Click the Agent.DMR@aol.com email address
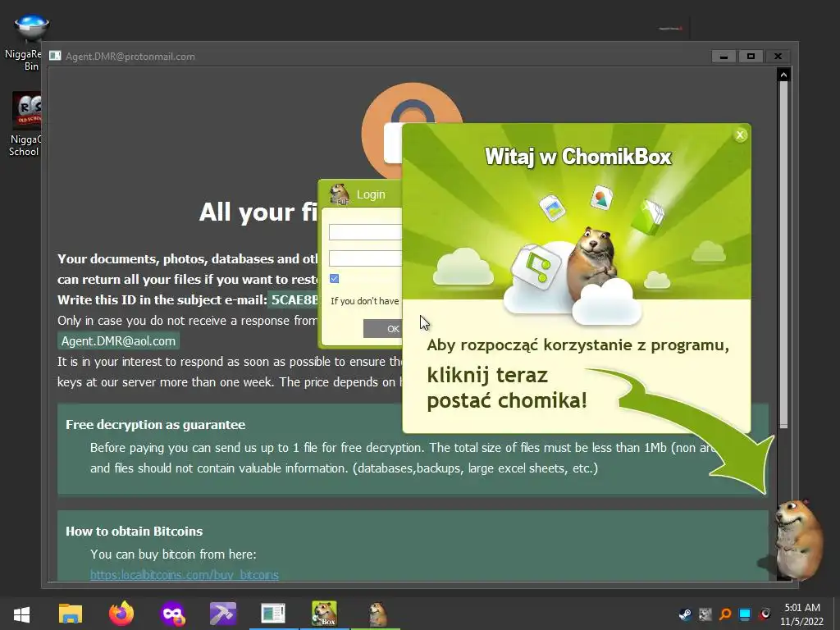 click(x=118, y=341)
